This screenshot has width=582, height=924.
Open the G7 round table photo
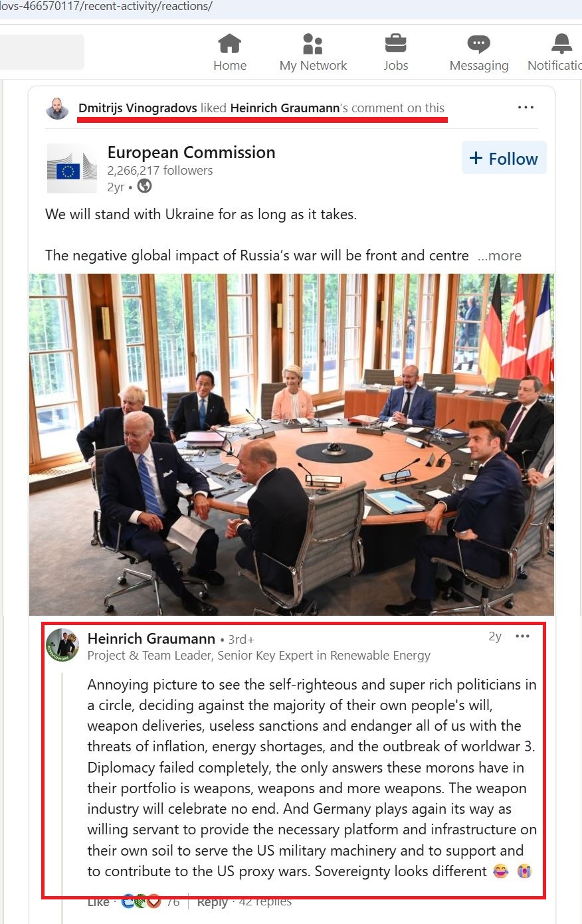click(291, 444)
